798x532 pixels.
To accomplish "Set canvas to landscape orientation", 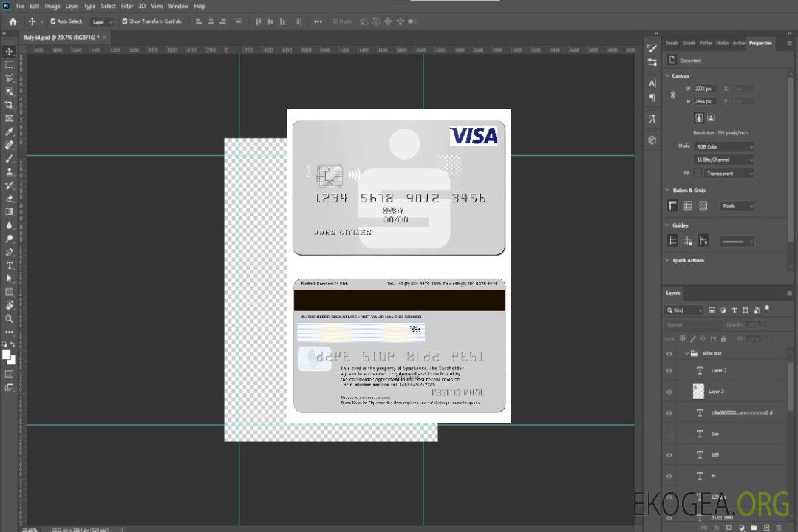I will (711, 118).
